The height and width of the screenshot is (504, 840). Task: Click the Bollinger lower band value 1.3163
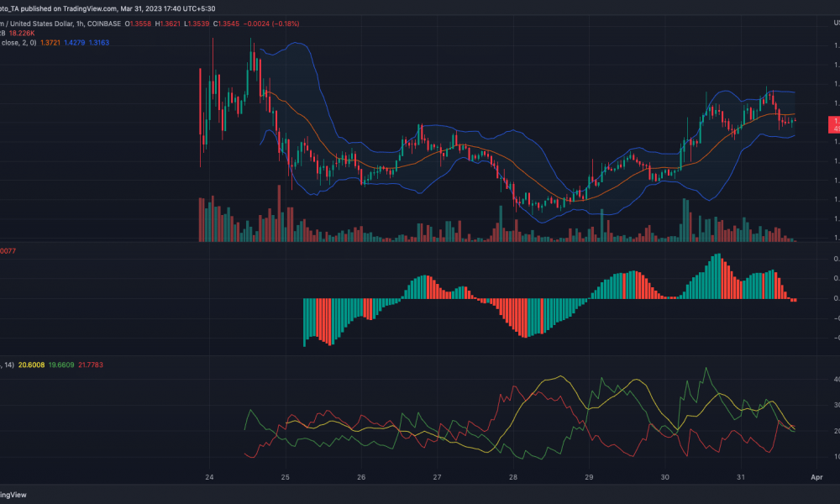(x=99, y=43)
